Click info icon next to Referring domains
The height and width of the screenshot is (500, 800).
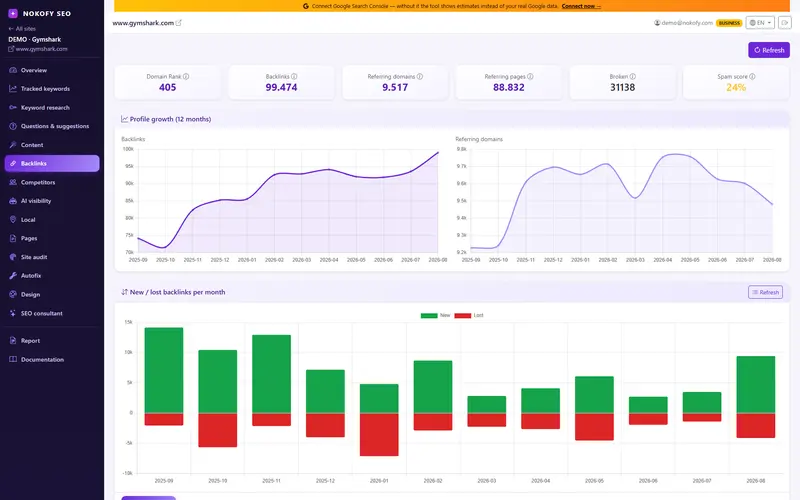click(x=420, y=77)
